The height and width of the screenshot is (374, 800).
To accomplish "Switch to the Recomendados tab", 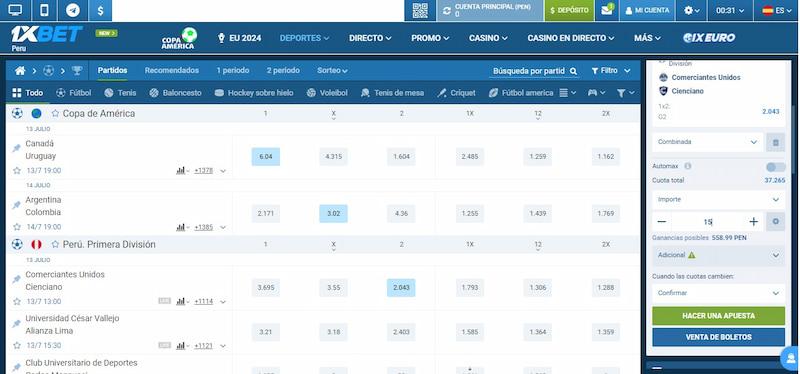I will coord(172,70).
